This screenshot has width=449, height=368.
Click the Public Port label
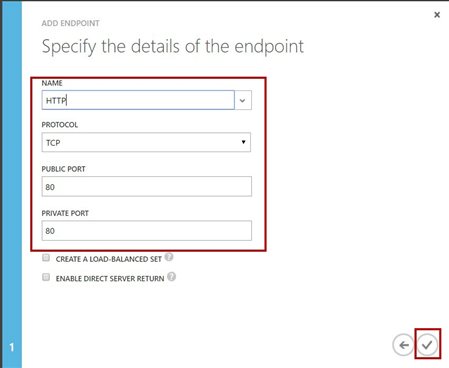[x=63, y=169]
